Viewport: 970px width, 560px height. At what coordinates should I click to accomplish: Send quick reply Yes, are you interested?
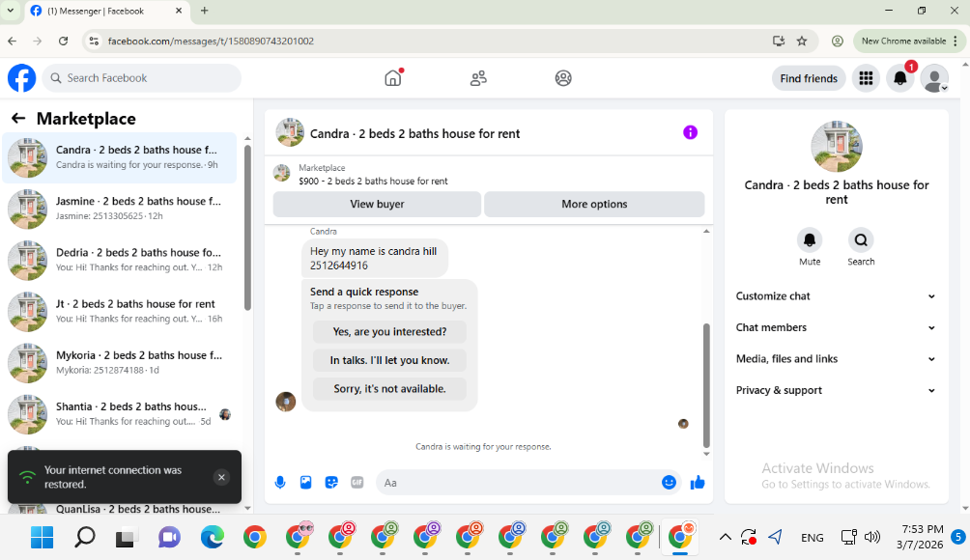coord(389,332)
